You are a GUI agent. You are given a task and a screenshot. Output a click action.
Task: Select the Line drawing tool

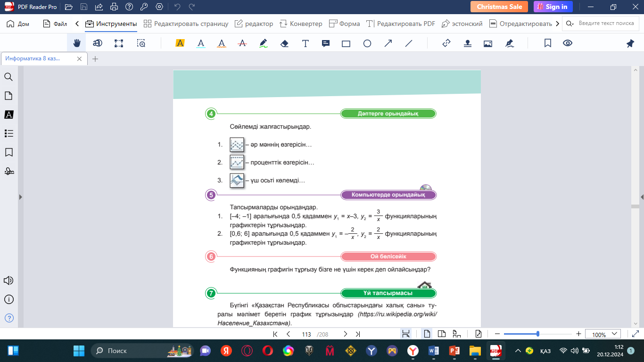tap(409, 43)
